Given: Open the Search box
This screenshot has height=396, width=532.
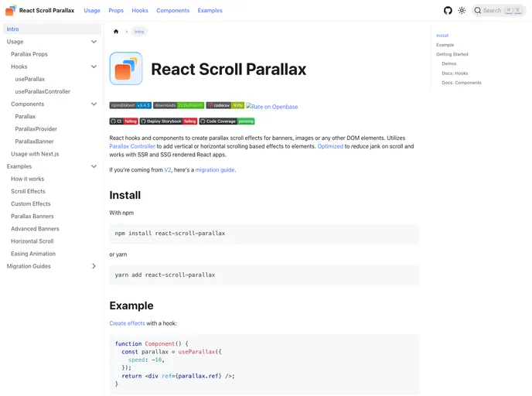Looking at the screenshot, I should click(499, 11).
